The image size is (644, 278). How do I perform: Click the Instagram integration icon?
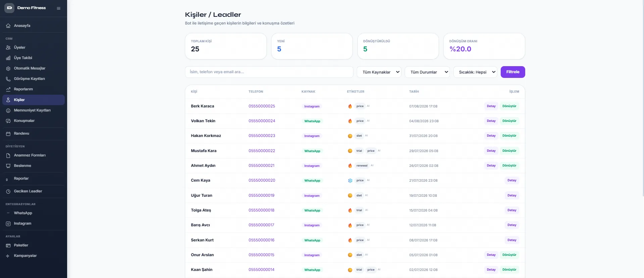tap(8, 224)
